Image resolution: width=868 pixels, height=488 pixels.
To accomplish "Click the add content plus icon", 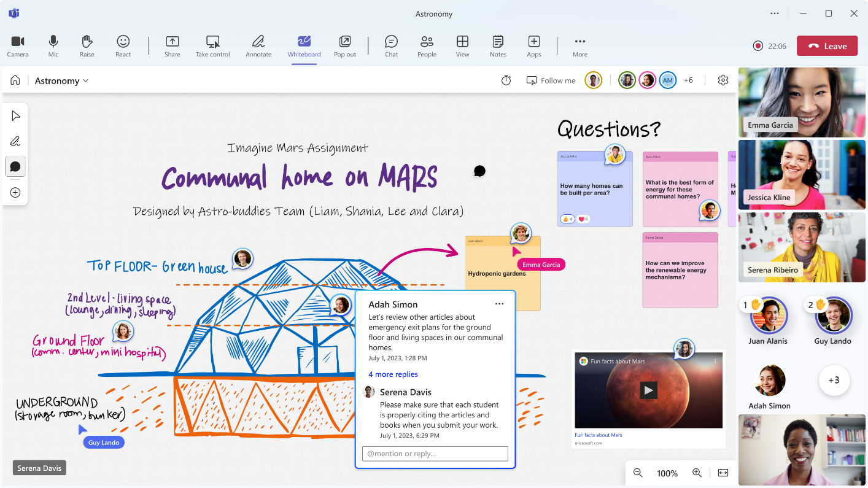I will [x=15, y=192].
